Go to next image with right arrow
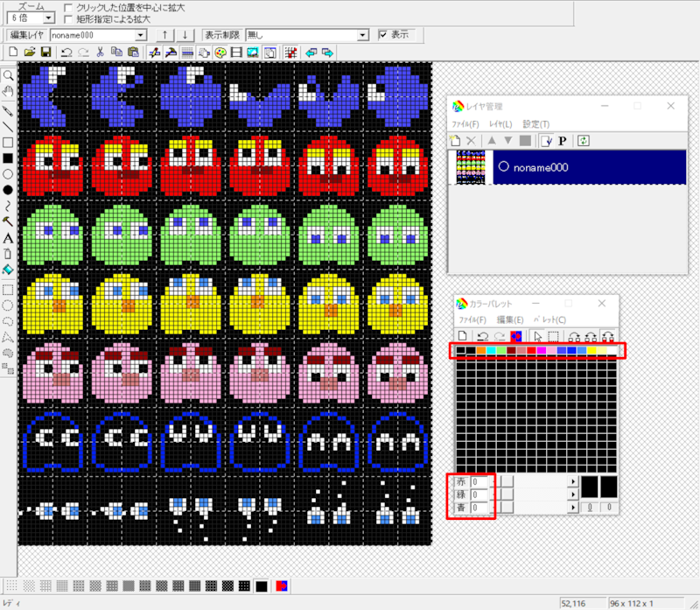Screen dimensions: 700x610 click(327, 53)
